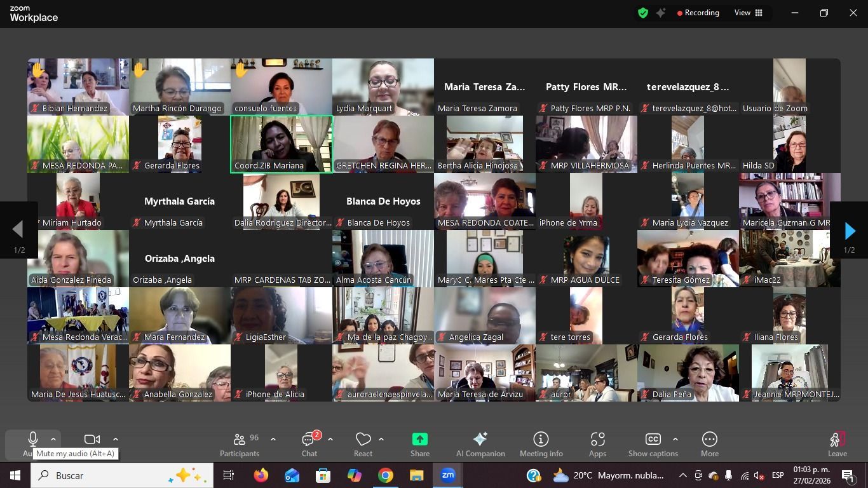868x488 pixels.
Task: Select Coord.ZIB Mariana video tile
Action: (281, 144)
